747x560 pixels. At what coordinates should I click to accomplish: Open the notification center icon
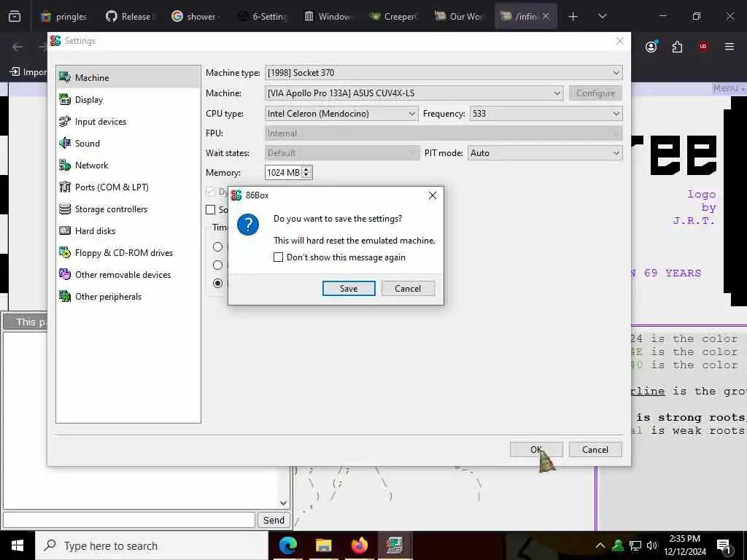tap(724, 547)
